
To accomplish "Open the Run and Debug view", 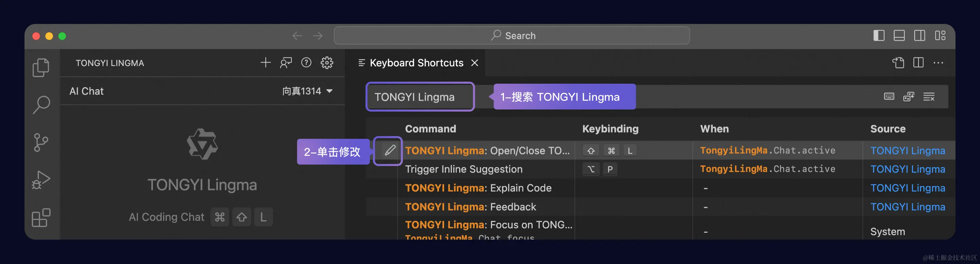I will tap(42, 179).
